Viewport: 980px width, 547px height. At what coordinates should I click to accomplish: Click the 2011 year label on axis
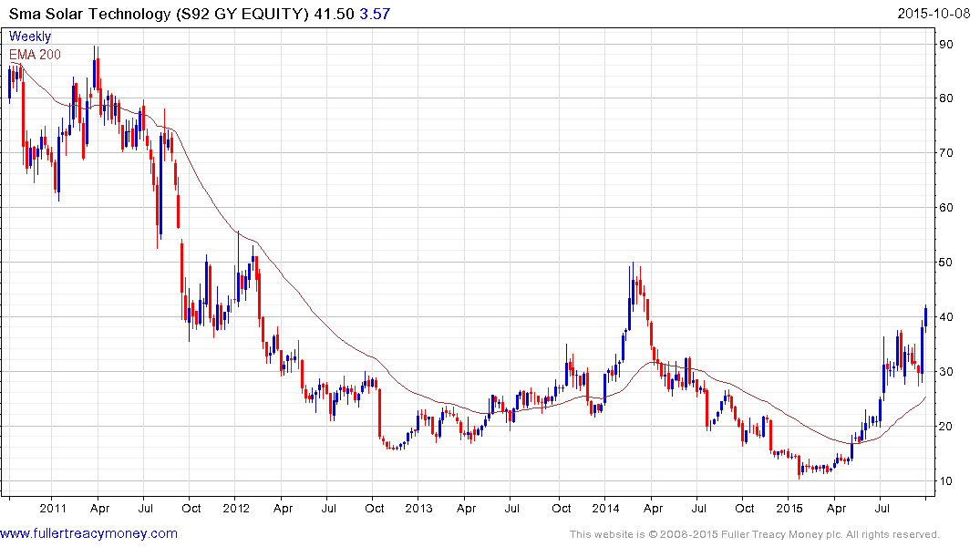[53, 508]
